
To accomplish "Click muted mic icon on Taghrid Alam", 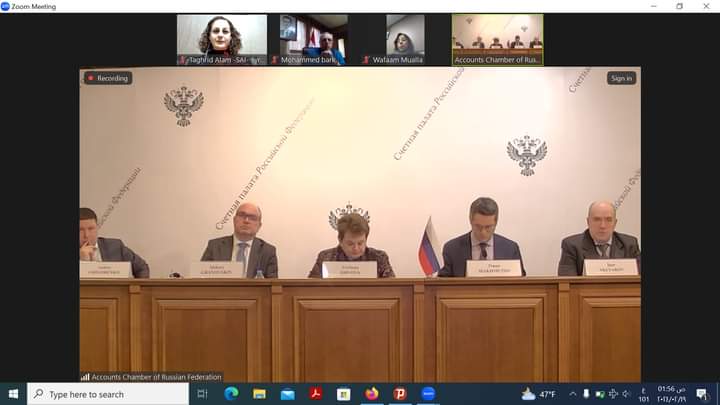I will [x=183, y=60].
